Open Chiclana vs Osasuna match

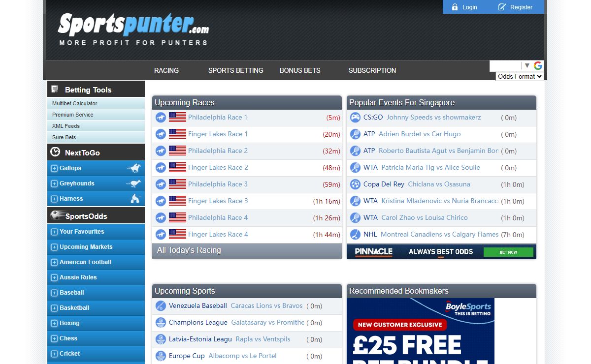click(439, 184)
